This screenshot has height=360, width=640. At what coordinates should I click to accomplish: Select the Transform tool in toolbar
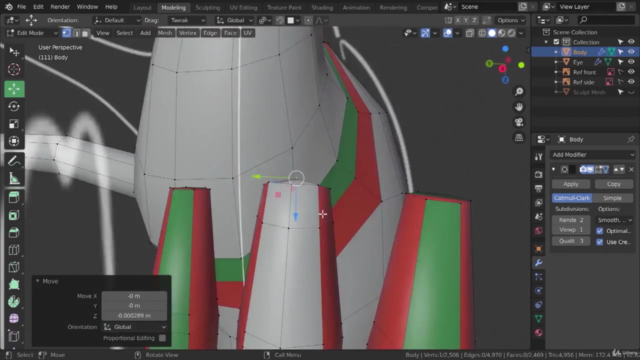pyautogui.click(x=14, y=141)
